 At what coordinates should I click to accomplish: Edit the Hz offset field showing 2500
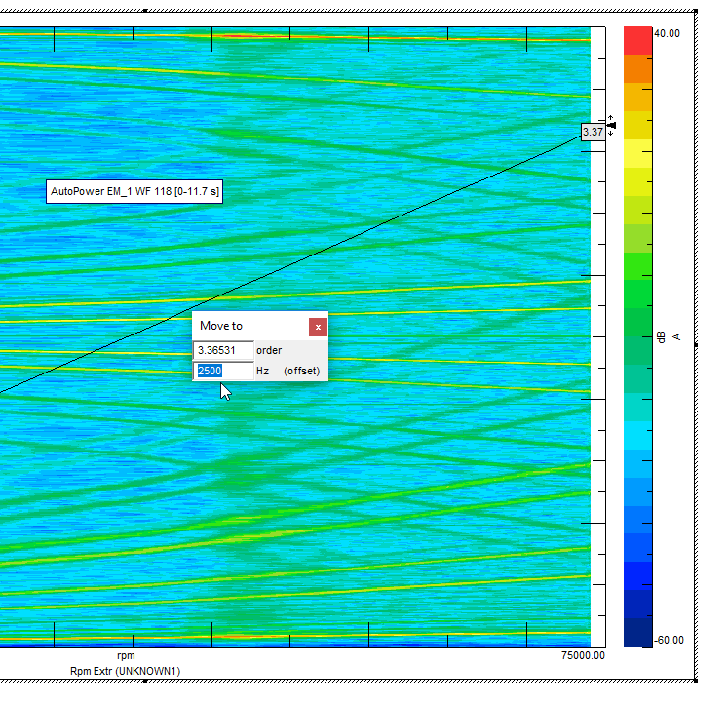[223, 371]
